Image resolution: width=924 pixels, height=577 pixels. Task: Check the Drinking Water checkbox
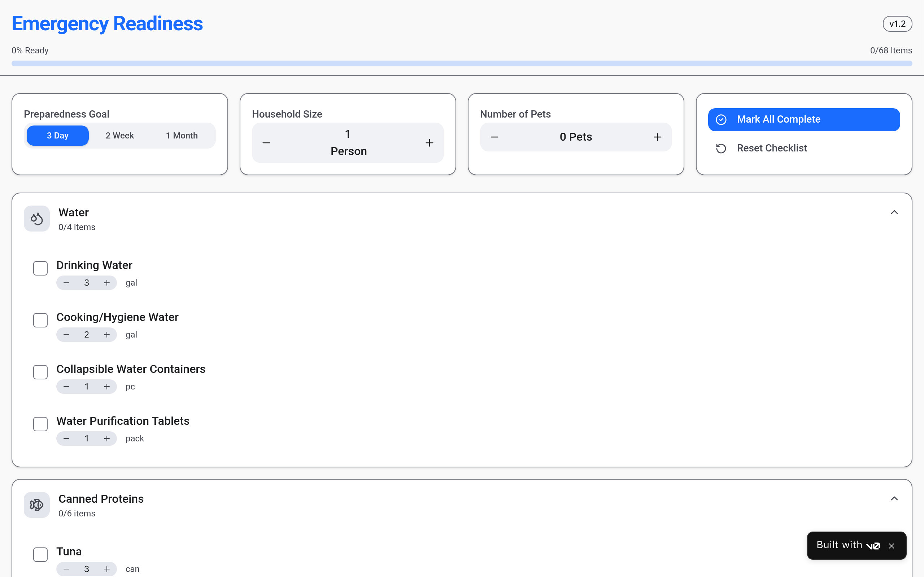point(40,268)
